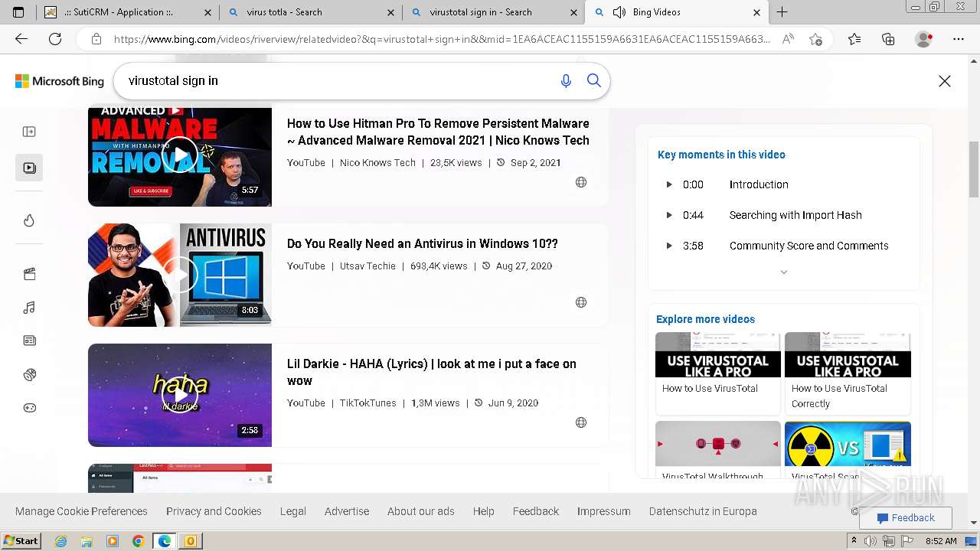The height and width of the screenshot is (551, 980).
Task: Open a new browser tab
Action: point(782,12)
